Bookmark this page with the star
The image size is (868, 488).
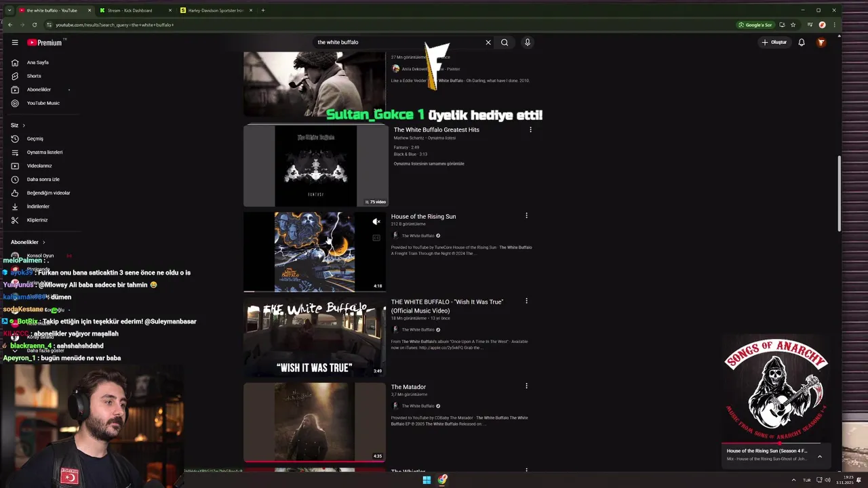(793, 25)
